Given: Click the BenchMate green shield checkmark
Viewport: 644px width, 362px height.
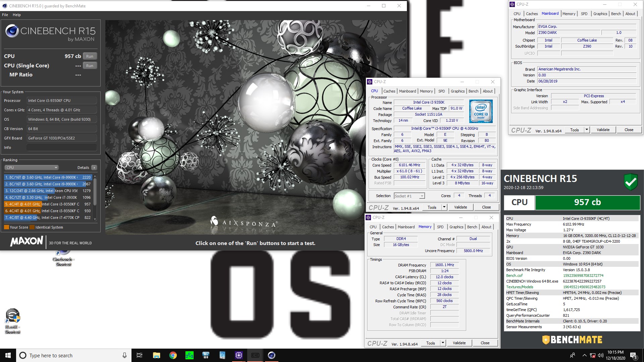Looking at the screenshot, I should click(631, 182).
